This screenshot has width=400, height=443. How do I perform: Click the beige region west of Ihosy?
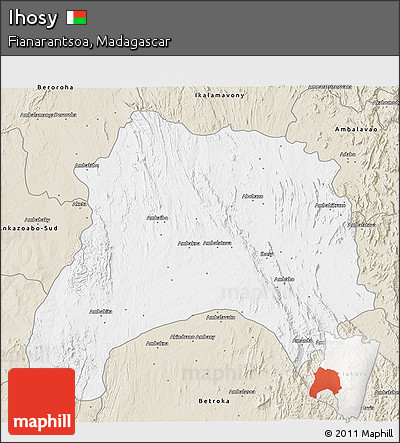click(43, 167)
